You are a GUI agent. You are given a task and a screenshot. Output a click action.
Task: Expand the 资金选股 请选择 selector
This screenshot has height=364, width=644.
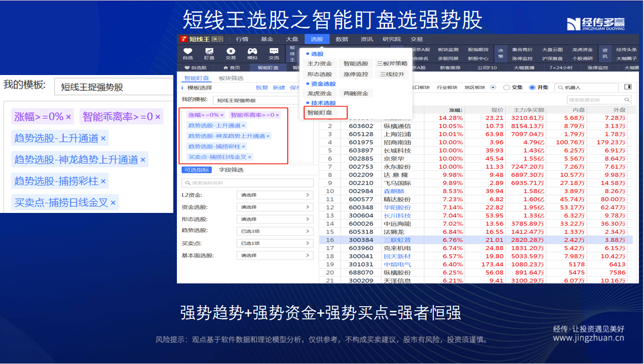275,207
